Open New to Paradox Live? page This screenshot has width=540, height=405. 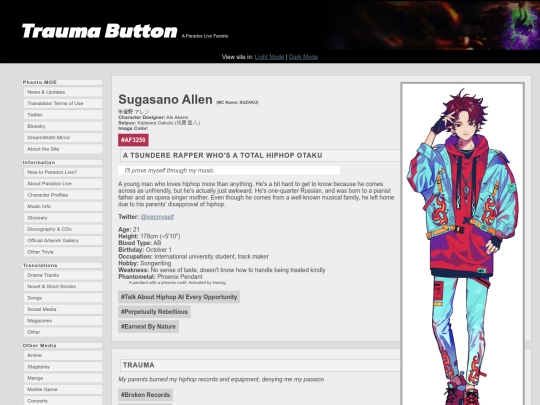(x=63, y=172)
